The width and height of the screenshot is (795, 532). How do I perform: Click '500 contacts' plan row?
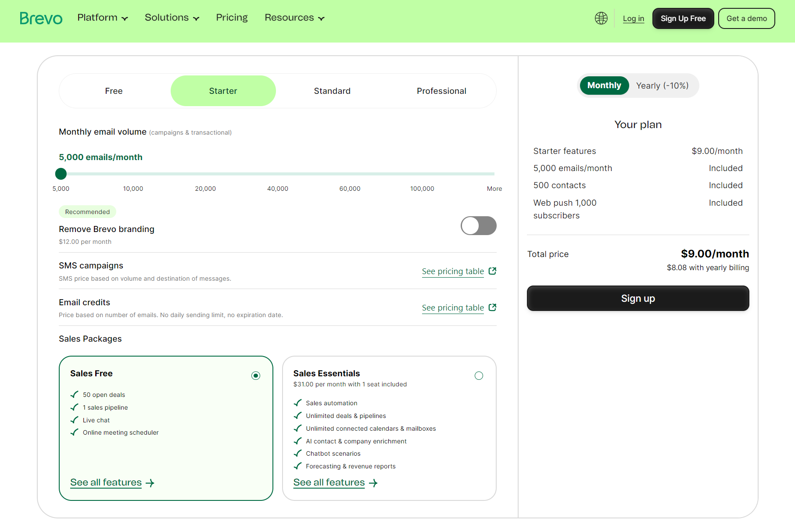point(638,185)
